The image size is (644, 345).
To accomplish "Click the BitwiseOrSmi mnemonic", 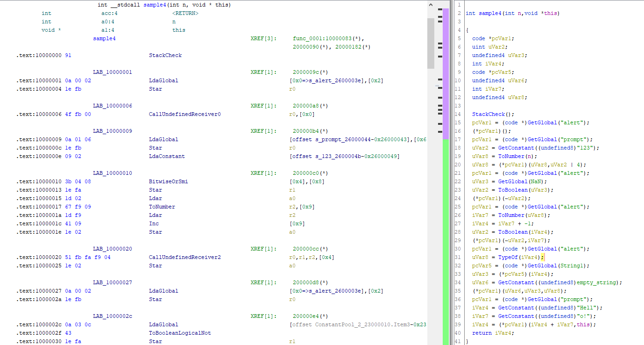I will pos(169,181).
